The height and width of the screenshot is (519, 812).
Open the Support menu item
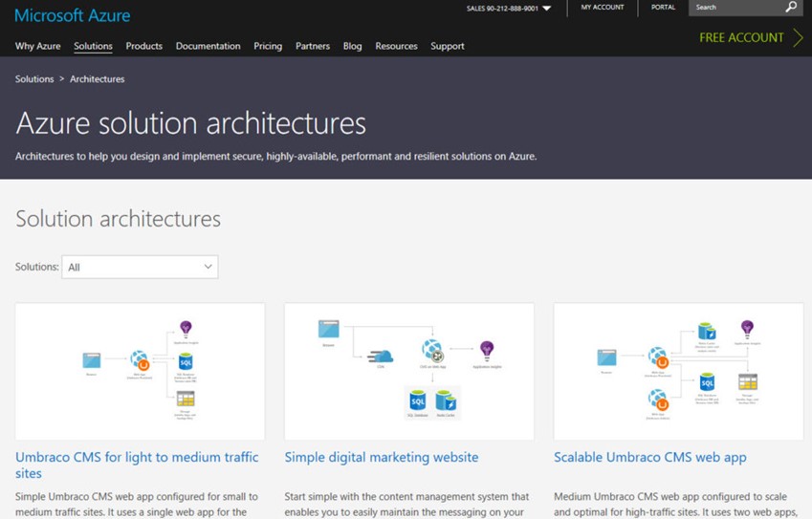click(448, 46)
